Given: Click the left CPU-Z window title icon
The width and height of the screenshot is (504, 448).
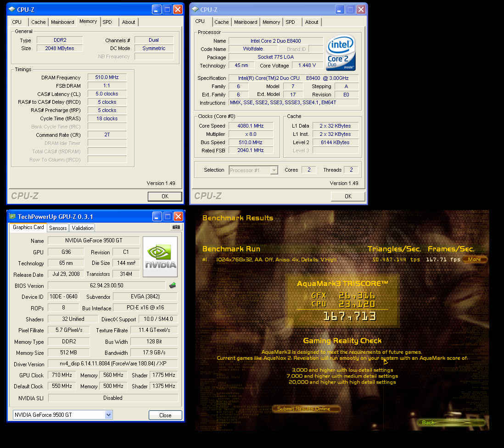Looking at the screenshot, I should pyautogui.click(x=12, y=9).
